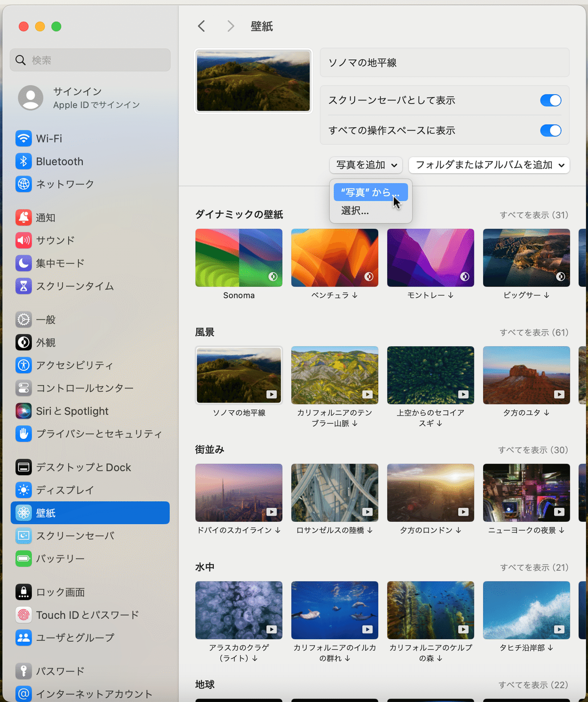Go back with the left chevron
This screenshot has width=588, height=702.
click(201, 26)
